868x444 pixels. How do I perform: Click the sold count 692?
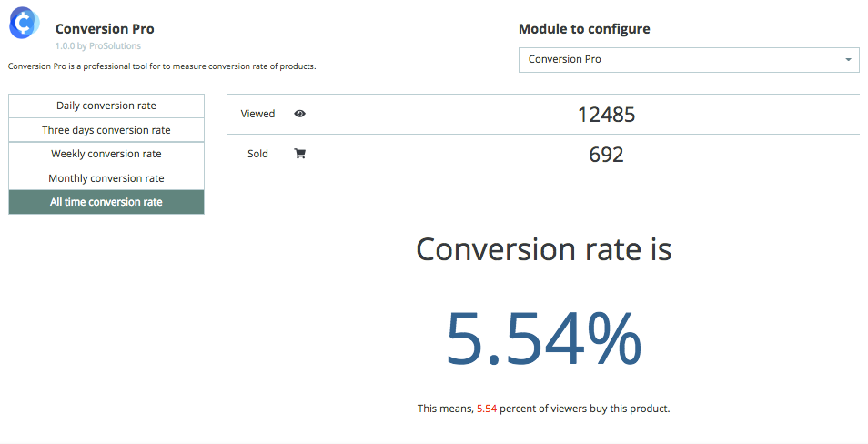tap(606, 155)
